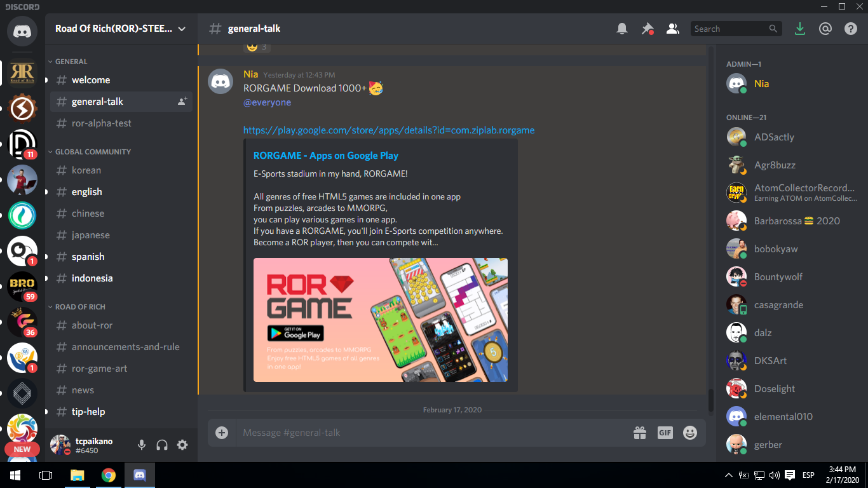The width and height of the screenshot is (868, 488).
Task: Open the GIF picker
Action: [665, 433]
